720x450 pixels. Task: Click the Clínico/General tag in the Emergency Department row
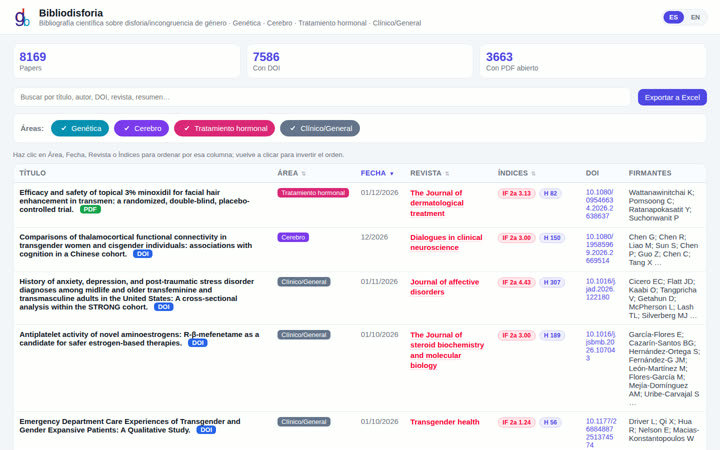pyautogui.click(x=304, y=422)
